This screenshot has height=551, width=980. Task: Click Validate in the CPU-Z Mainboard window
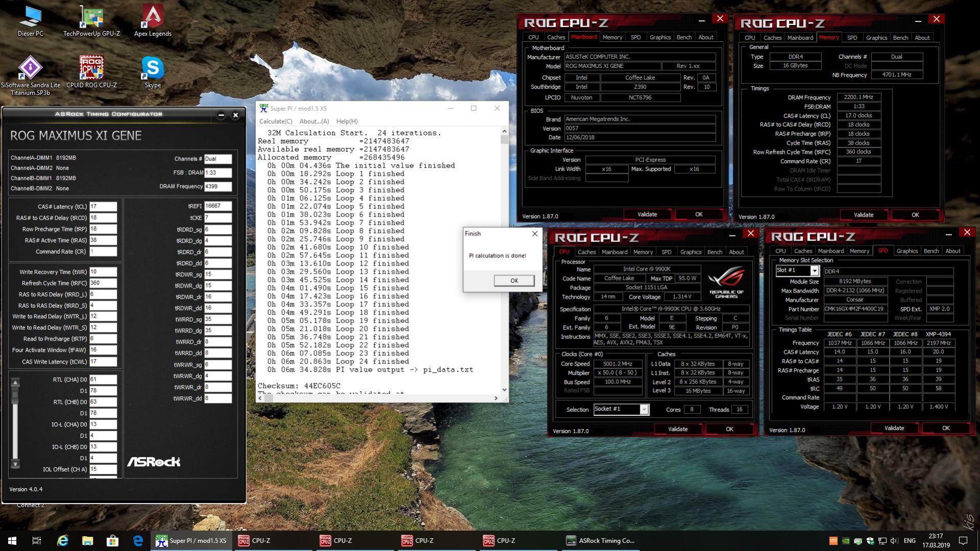point(647,214)
